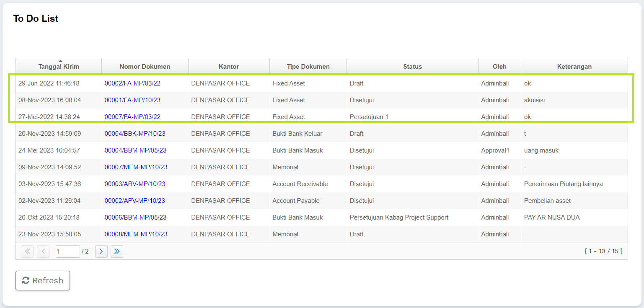
Task: Go to the first page of results
Action: coord(27,251)
